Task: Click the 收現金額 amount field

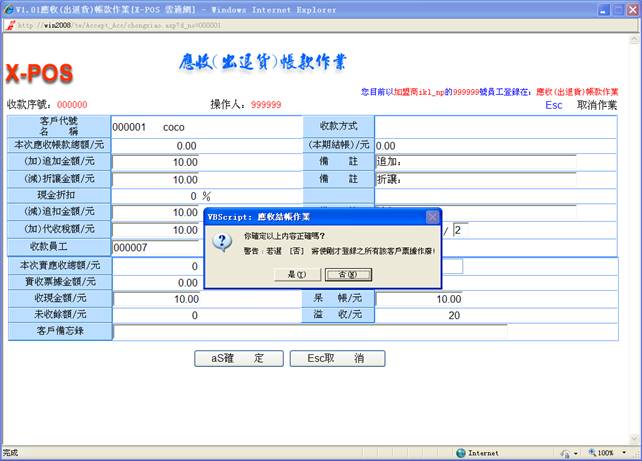Action: click(156, 299)
